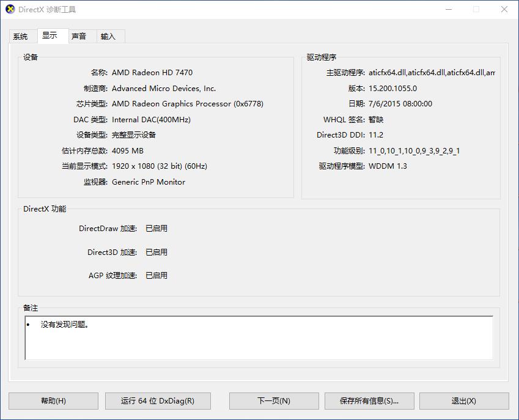
Task: Go to next page with 下一页(N)
Action: coord(274,401)
